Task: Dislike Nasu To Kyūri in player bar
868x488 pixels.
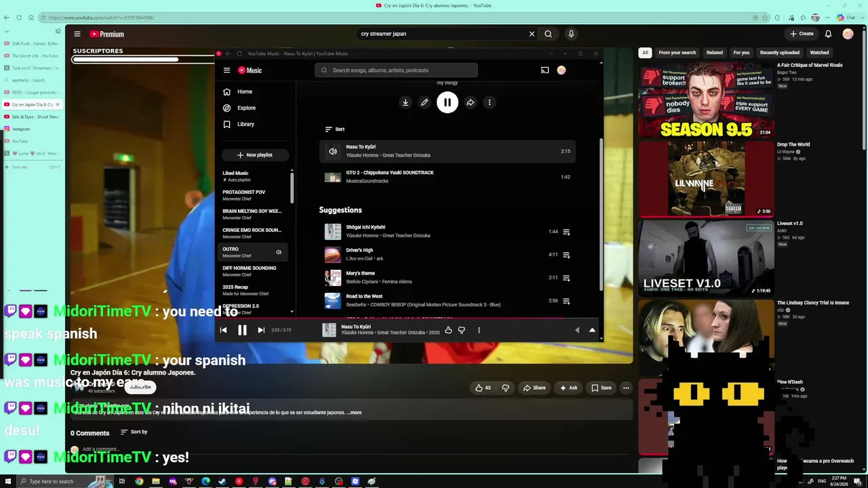Action: (x=462, y=330)
